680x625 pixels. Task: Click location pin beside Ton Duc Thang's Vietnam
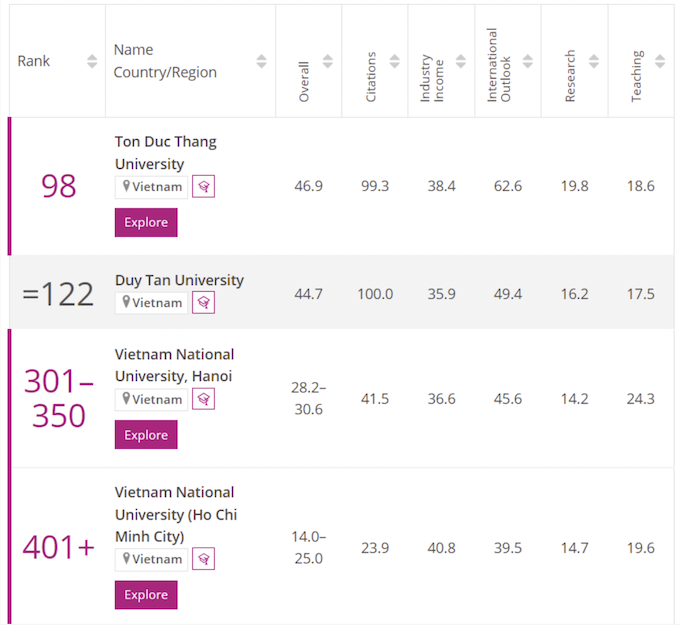127,187
